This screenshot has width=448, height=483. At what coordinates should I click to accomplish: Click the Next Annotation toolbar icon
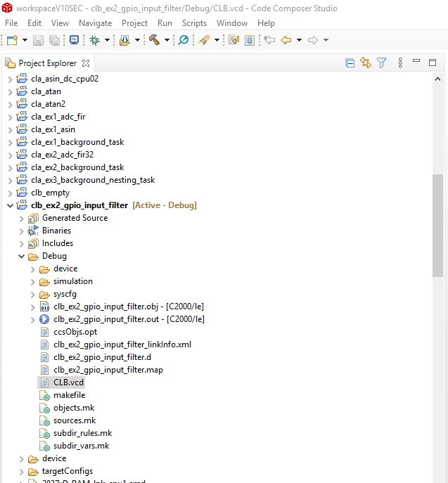click(234, 40)
